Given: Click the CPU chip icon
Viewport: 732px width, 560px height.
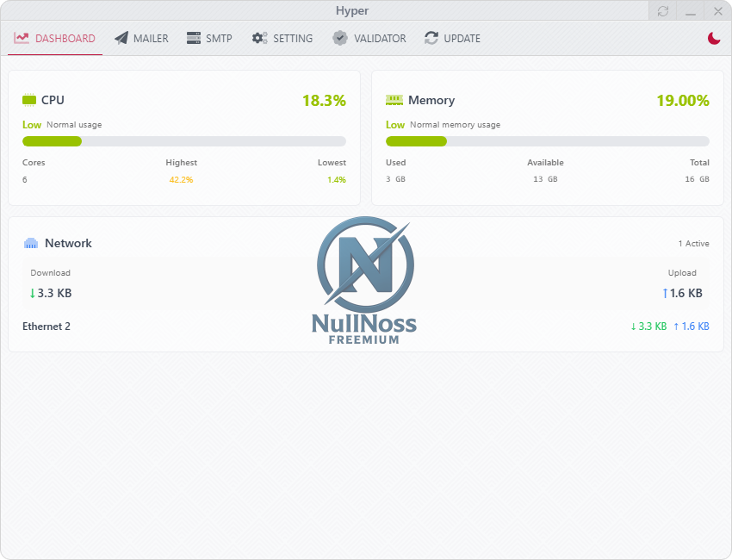Looking at the screenshot, I should pos(29,100).
